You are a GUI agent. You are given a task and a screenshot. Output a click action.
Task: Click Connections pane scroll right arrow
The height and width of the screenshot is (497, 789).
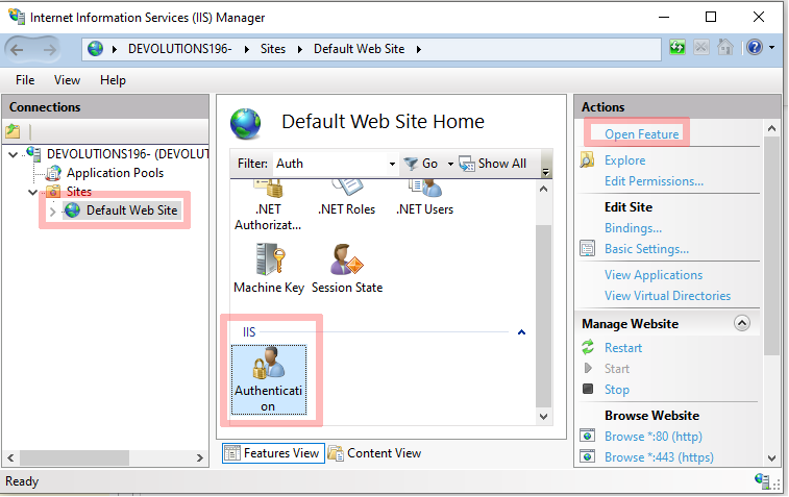coord(200,458)
